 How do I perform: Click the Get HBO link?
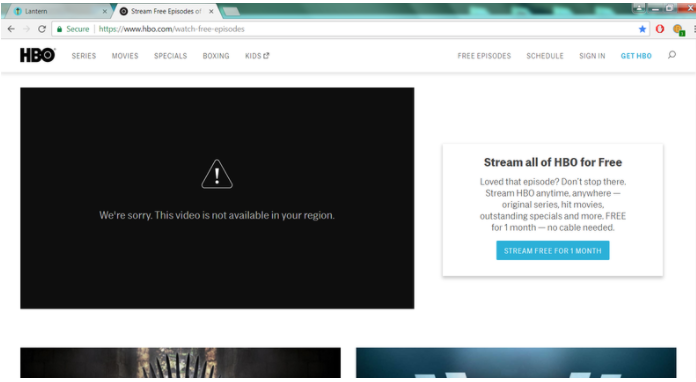pos(636,56)
